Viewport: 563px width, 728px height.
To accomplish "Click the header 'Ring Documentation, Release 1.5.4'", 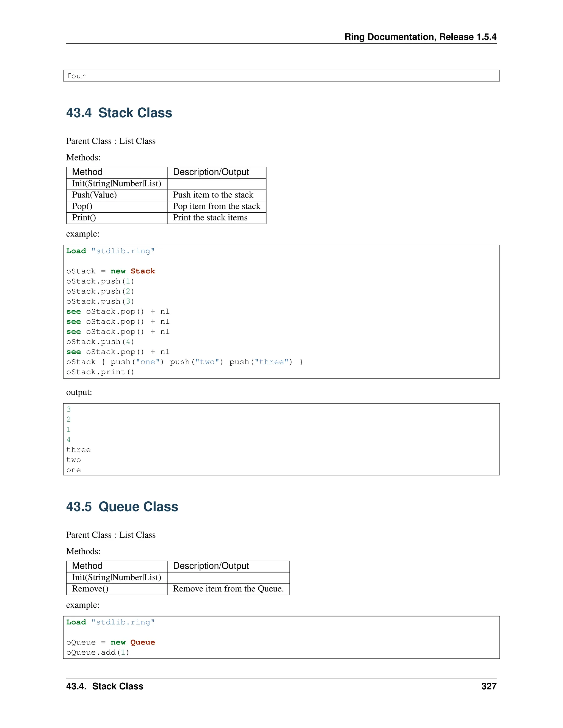I will (x=420, y=37).
